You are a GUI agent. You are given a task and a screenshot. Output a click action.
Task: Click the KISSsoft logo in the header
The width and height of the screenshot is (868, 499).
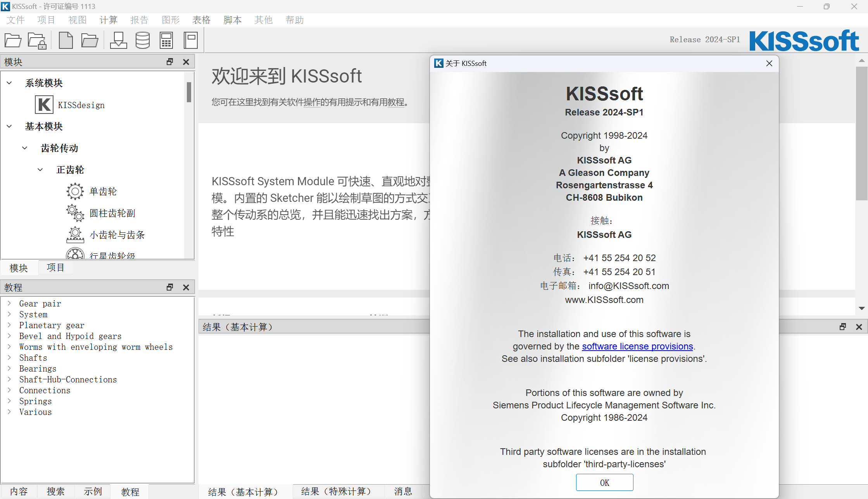[x=804, y=40]
